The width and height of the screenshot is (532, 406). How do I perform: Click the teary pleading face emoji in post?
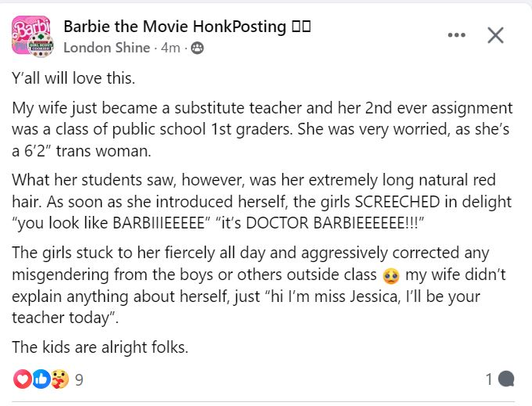(391, 275)
